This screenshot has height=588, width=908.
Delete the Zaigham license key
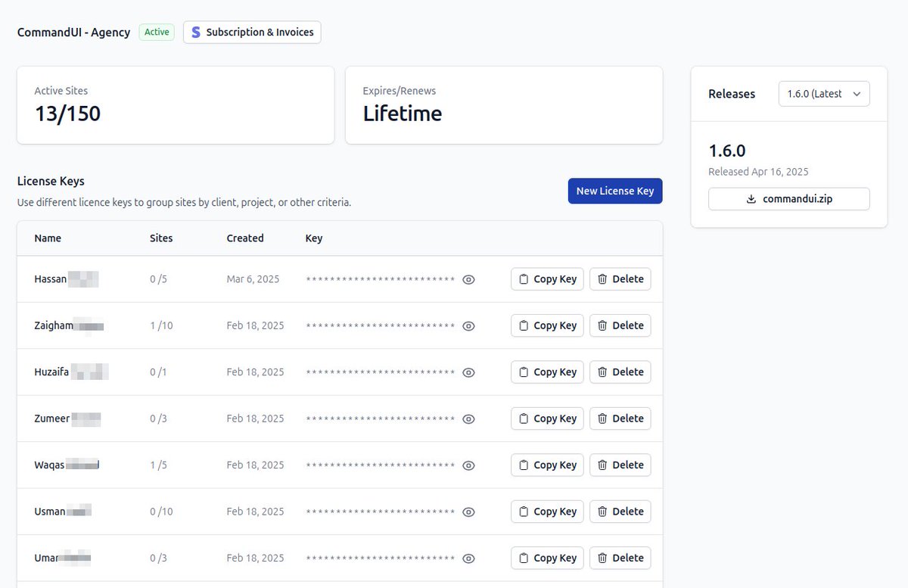[620, 325]
